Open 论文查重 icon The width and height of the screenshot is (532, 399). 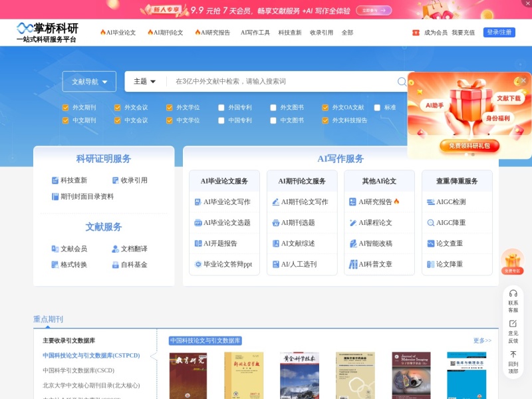click(430, 243)
